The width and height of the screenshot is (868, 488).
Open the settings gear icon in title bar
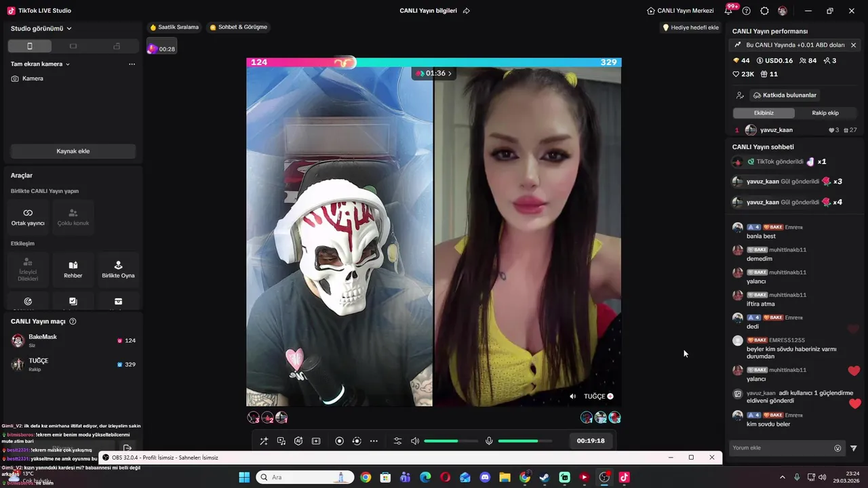(x=764, y=11)
